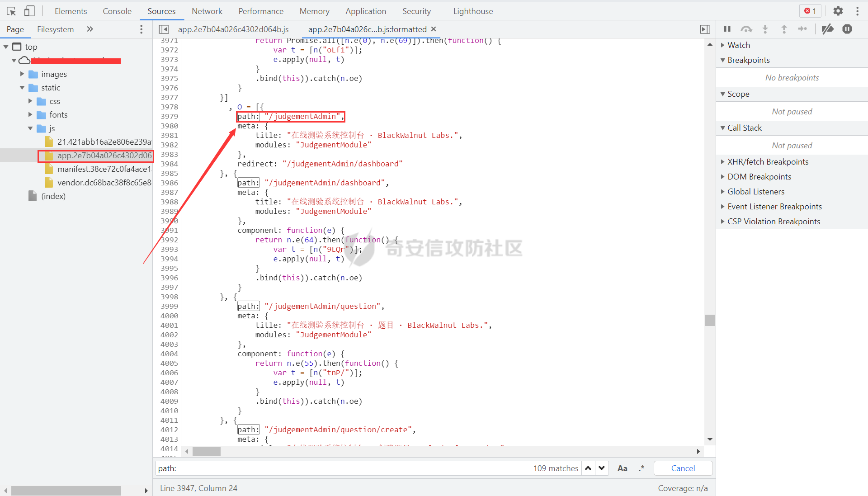Open the navigator pane three-dot menu
The image size is (868, 496).
pos(142,29)
